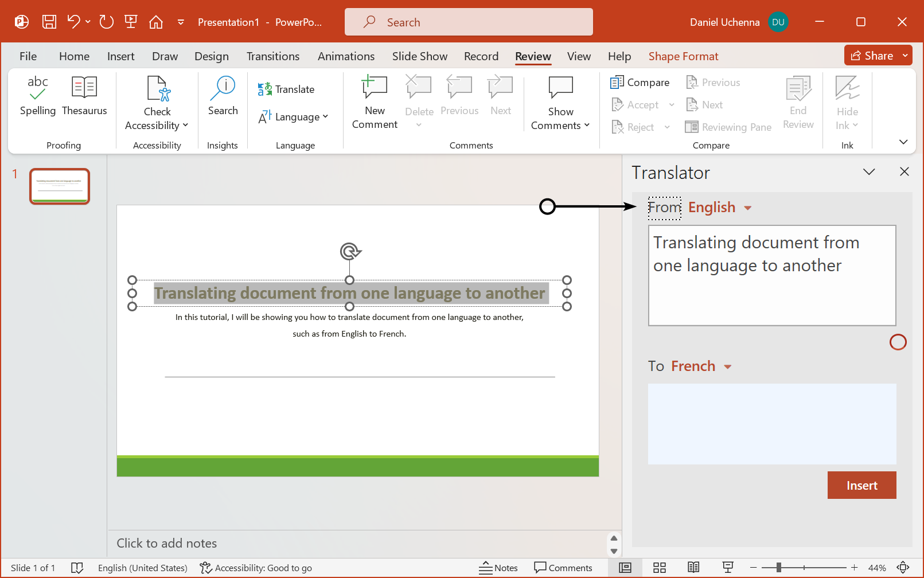Click the Translate tool
The width and height of the screenshot is (924, 578).
click(286, 89)
